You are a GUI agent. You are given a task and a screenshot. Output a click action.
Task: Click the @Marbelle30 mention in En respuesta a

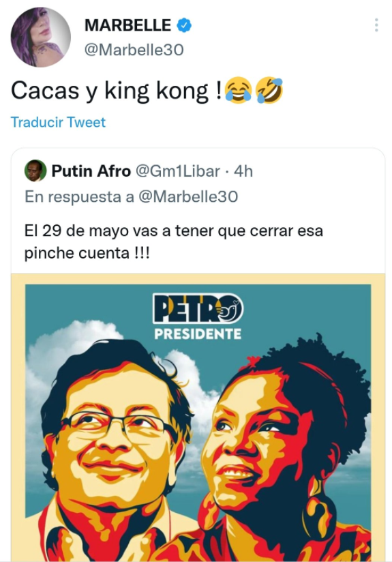pyautogui.click(x=188, y=196)
